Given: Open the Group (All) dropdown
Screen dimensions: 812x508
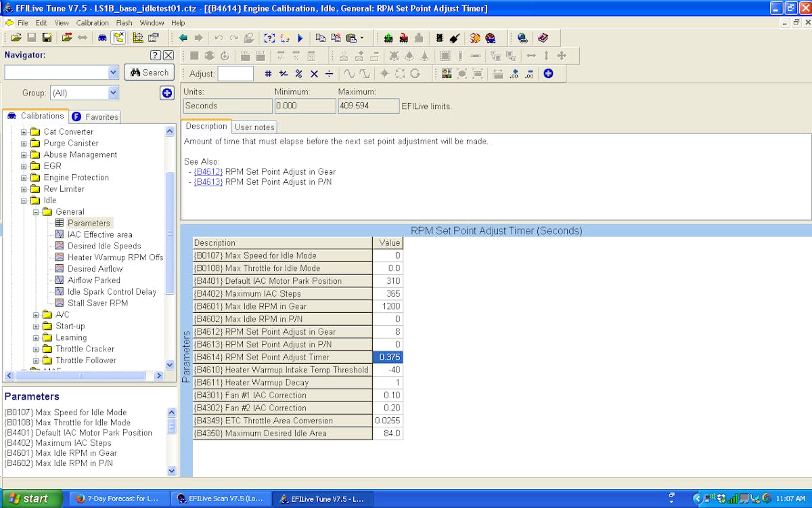Looking at the screenshot, I should pyautogui.click(x=113, y=93).
